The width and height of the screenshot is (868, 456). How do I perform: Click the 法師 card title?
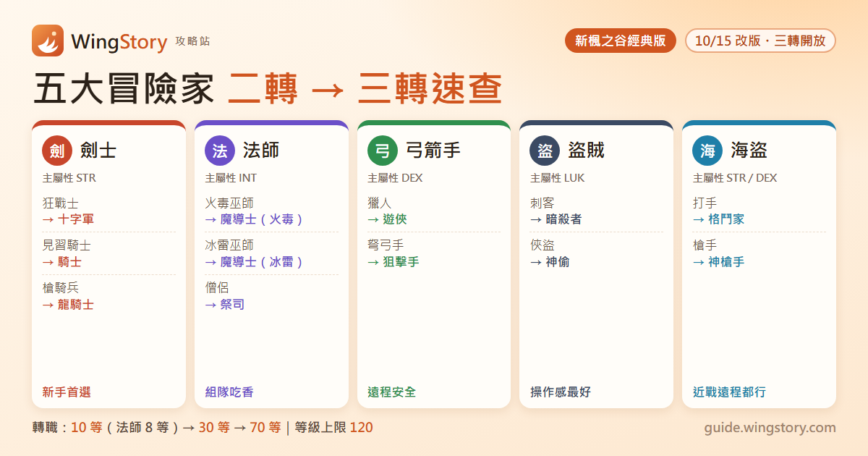261,151
